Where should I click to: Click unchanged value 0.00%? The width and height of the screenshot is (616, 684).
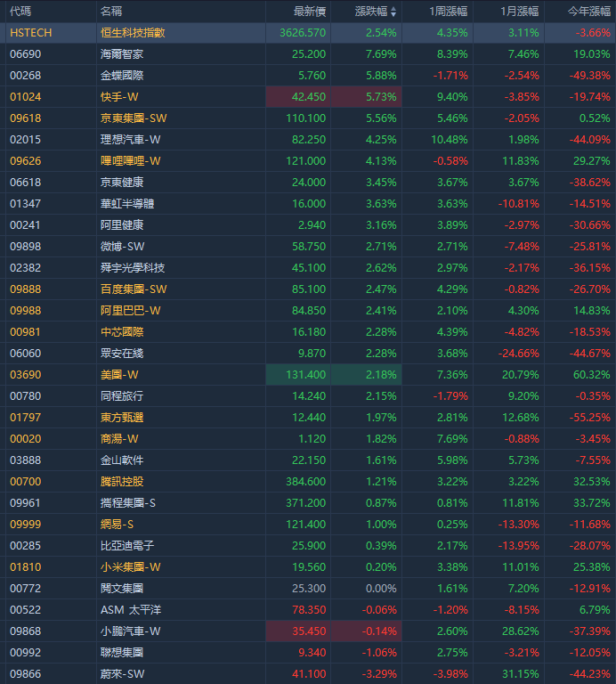(381, 589)
